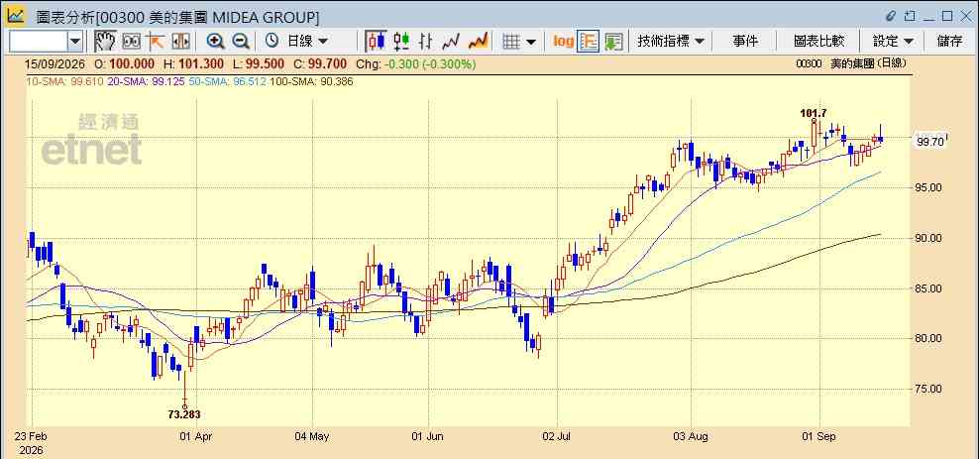Viewport: 980px width, 459px height.
Task: Toggle log scale
Action: tap(563, 42)
